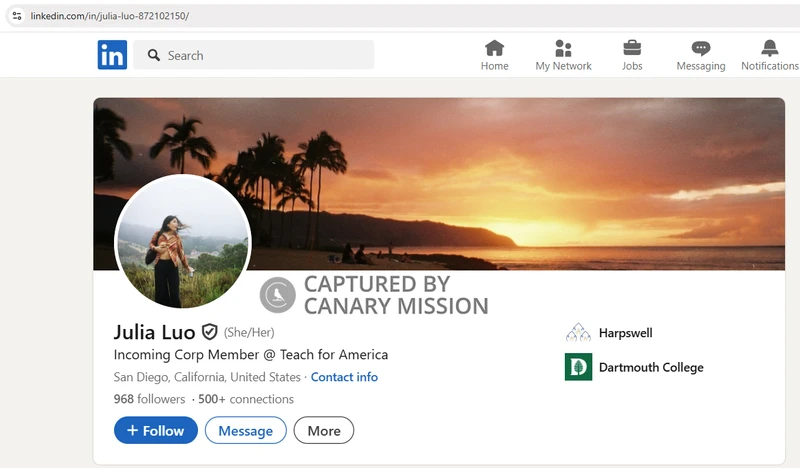Click the Dartmouth College logo icon
This screenshot has height=468, width=800.
coord(579,367)
